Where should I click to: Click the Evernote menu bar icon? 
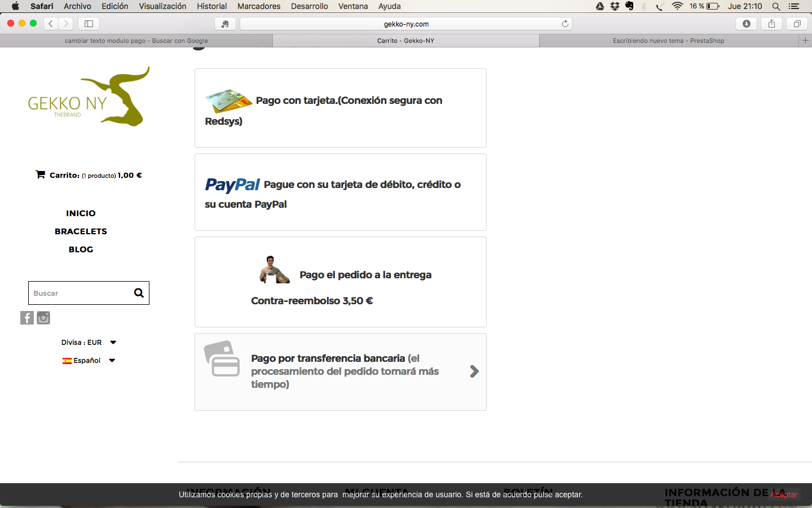click(x=629, y=6)
